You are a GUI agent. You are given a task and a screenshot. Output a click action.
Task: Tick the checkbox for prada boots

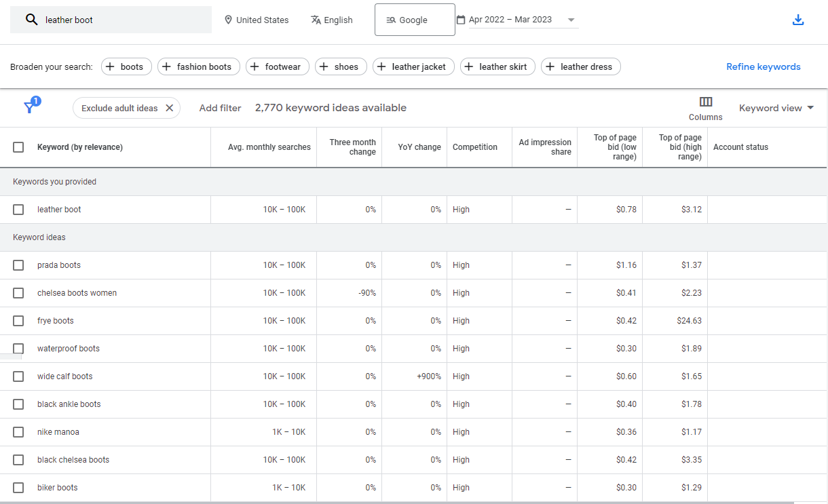[x=18, y=265]
